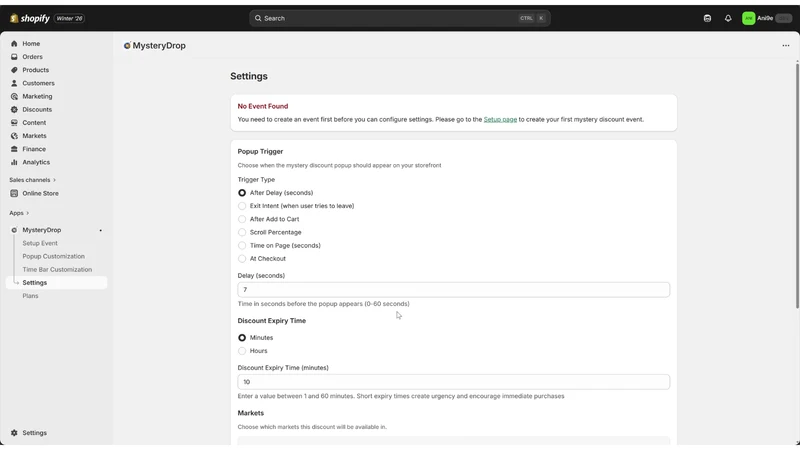Click the MysteryDrop app entry
800x450 pixels.
coord(42,230)
